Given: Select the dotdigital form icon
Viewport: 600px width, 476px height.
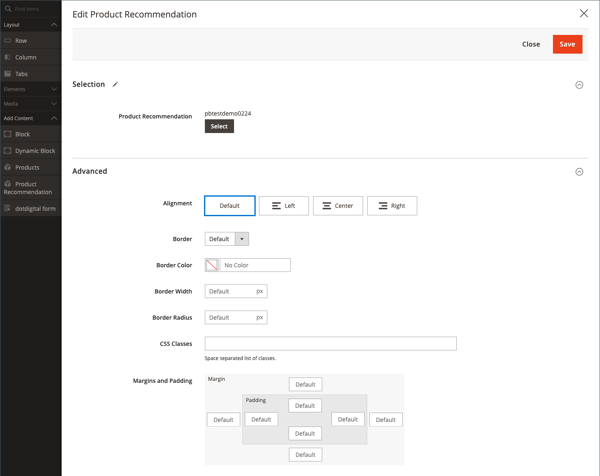Looking at the screenshot, I should click(7, 208).
